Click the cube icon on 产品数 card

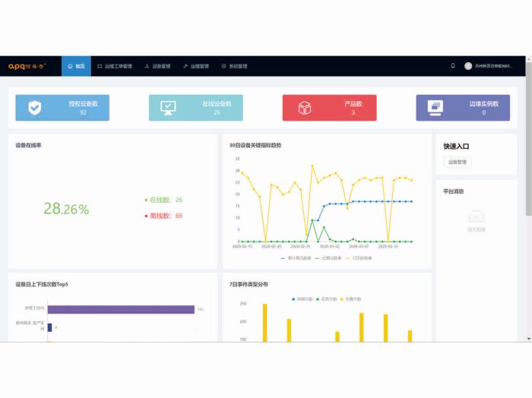pyautogui.click(x=304, y=108)
